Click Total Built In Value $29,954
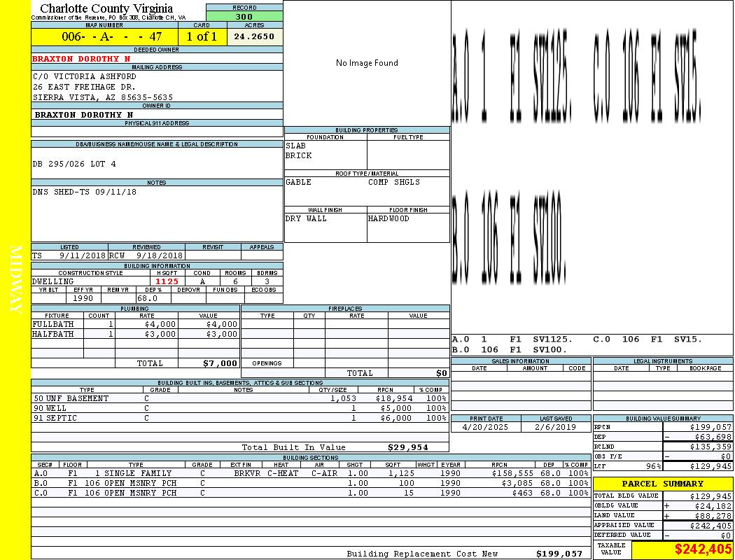The height and width of the screenshot is (560, 735). (408, 447)
